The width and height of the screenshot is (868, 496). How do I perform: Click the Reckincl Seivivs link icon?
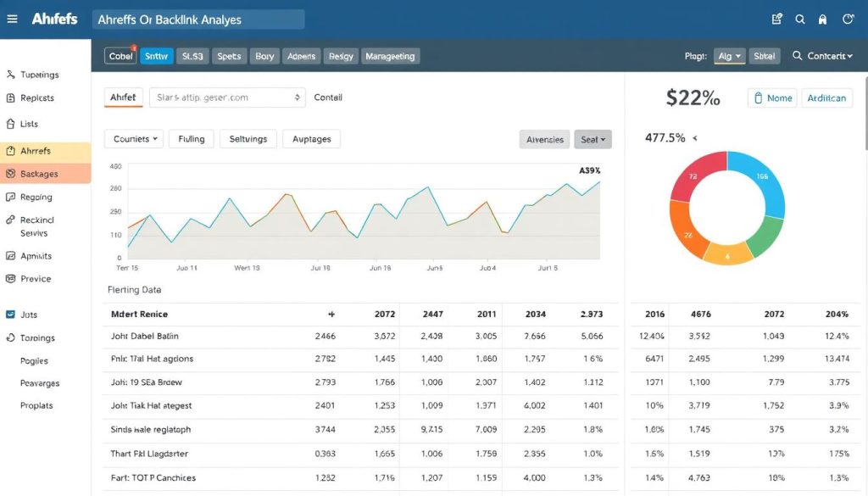click(10, 220)
